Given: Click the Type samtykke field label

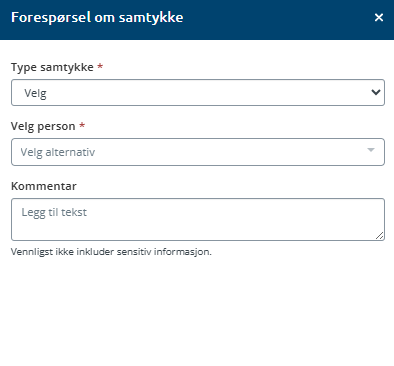Looking at the screenshot, I should coord(52,67).
